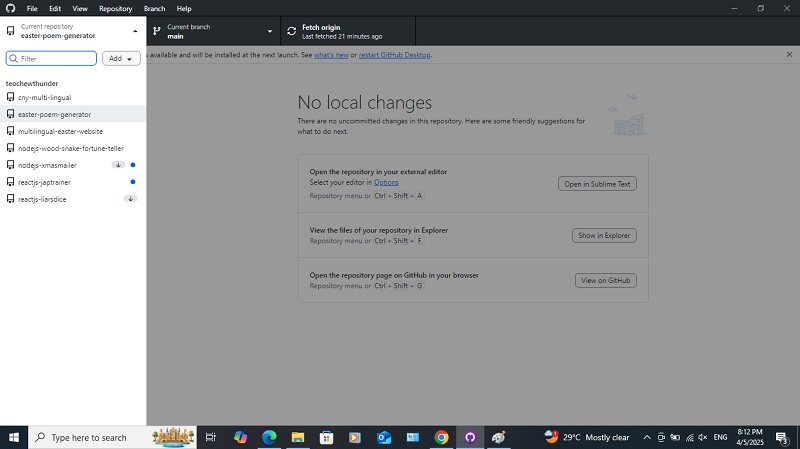800x449 pixels.
Task: Click the restart GitHub Desktop link
Action: 394,55
